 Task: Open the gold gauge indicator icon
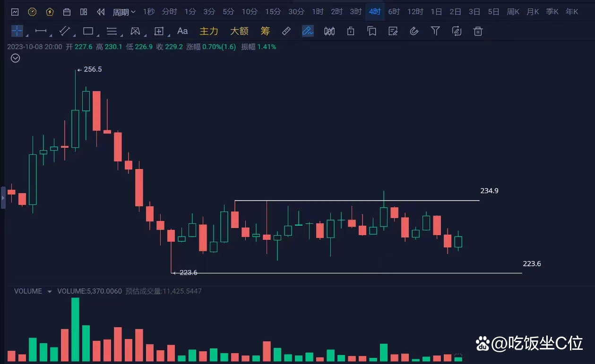click(x=32, y=12)
